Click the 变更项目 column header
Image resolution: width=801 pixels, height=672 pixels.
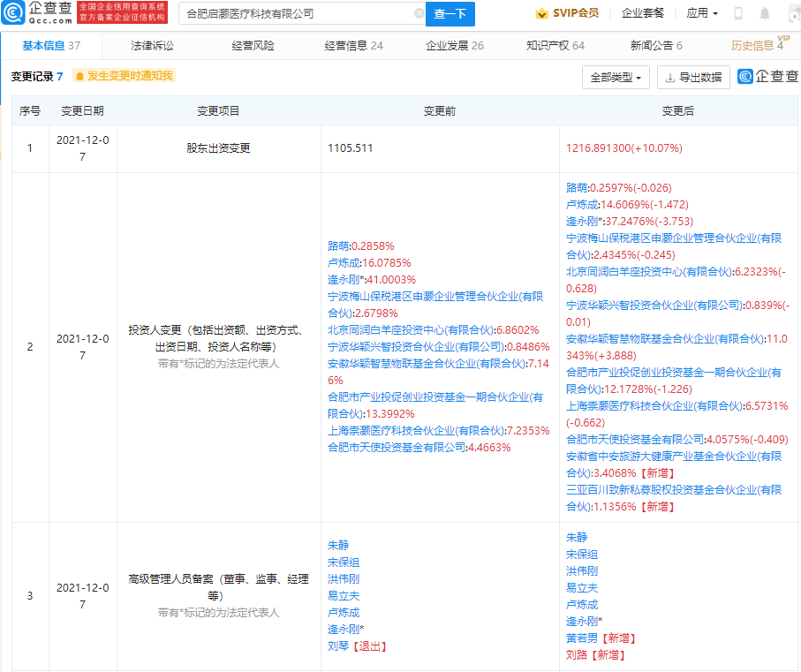click(x=218, y=110)
